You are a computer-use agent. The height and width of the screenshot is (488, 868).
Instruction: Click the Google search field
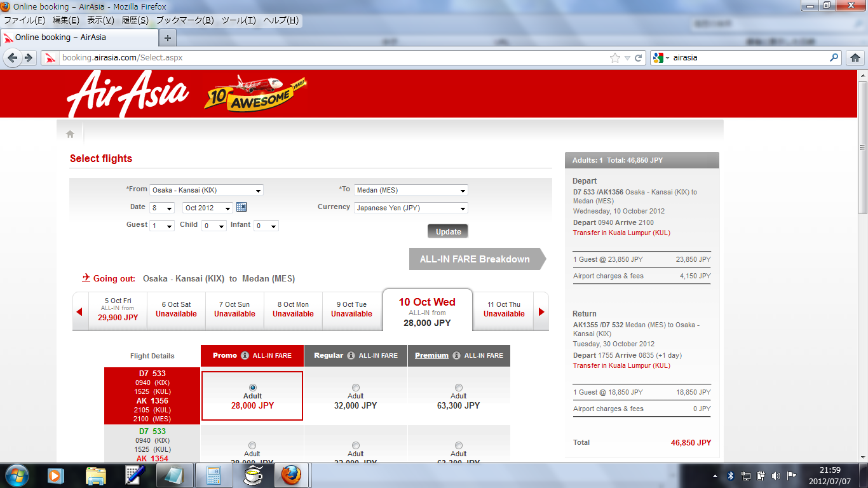[x=750, y=58]
